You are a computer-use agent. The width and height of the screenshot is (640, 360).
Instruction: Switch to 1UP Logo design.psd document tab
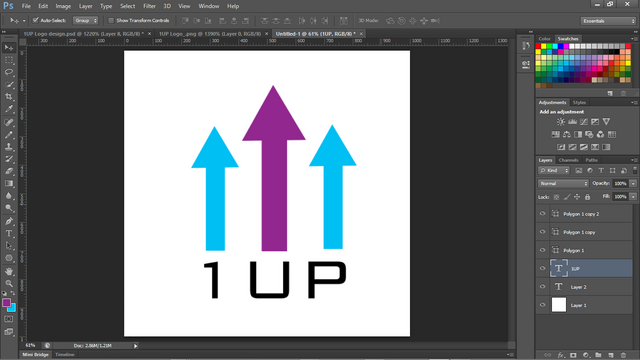[84, 34]
